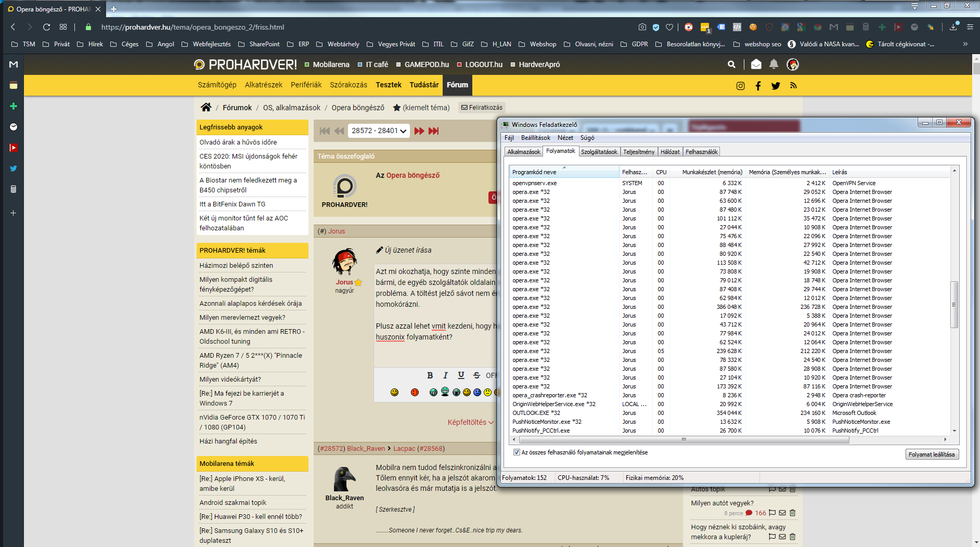Add new sidebar panel with bottom plus icon

[x=14, y=213]
